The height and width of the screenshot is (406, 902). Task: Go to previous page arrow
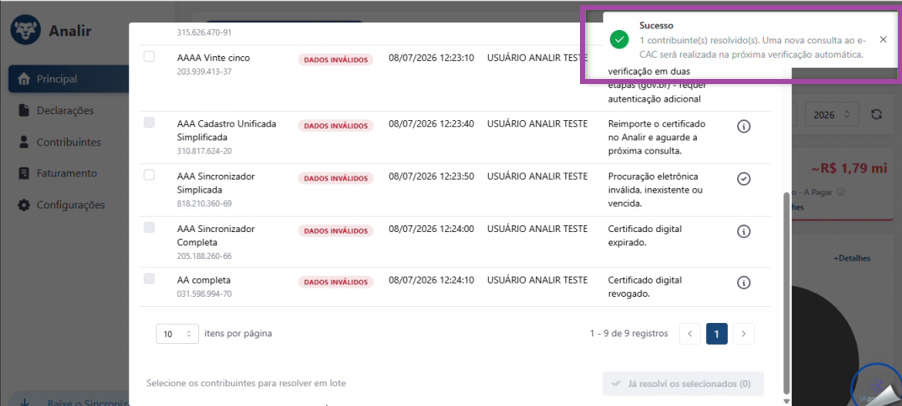tap(690, 334)
